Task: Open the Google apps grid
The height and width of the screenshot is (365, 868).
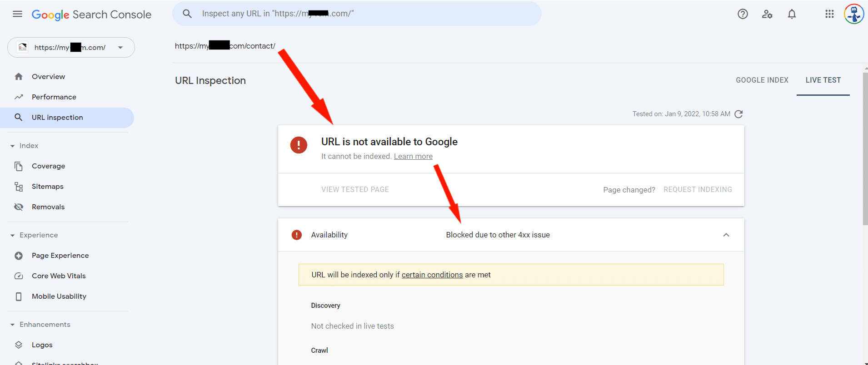Action: pyautogui.click(x=829, y=14)
